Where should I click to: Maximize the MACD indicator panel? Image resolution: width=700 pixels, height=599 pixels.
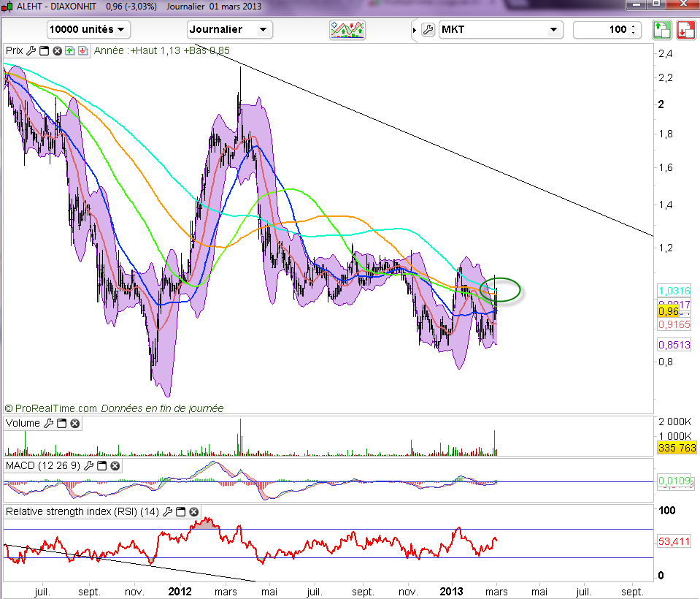(102, 465)
